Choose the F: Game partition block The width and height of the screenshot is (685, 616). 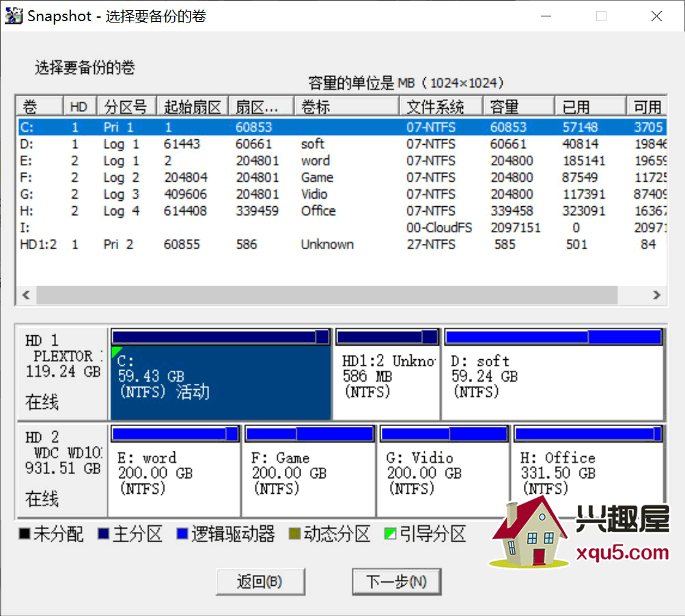(308, 478)
